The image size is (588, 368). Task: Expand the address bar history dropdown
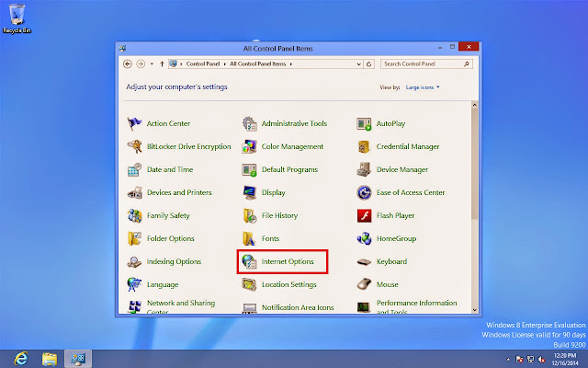(359, 64)
